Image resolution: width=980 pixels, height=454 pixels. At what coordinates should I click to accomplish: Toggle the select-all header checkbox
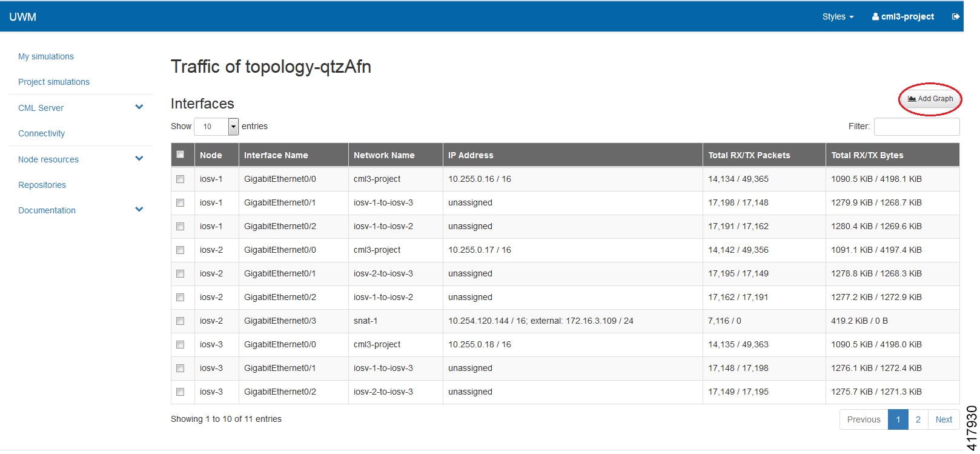[x=180, y=155]
